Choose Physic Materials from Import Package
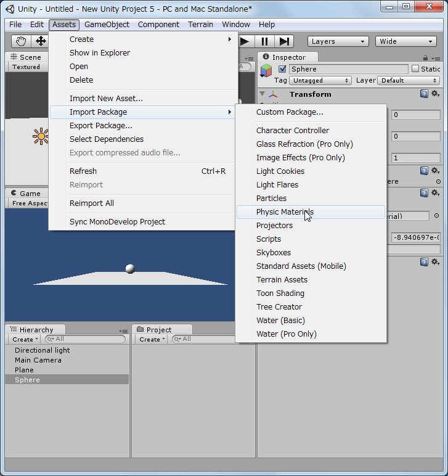Image resolution: width=448 pixels, height=476 pixels. click(x=285, y=212)
